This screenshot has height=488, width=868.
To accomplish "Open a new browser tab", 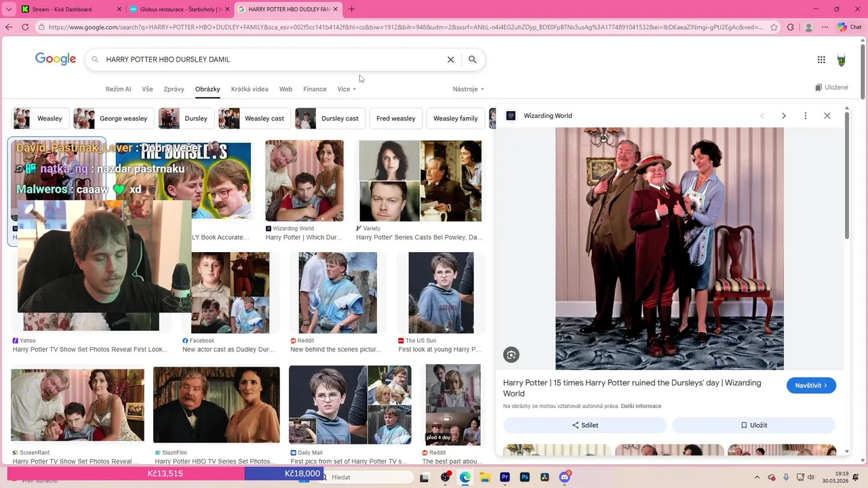I will coord(351,9).
